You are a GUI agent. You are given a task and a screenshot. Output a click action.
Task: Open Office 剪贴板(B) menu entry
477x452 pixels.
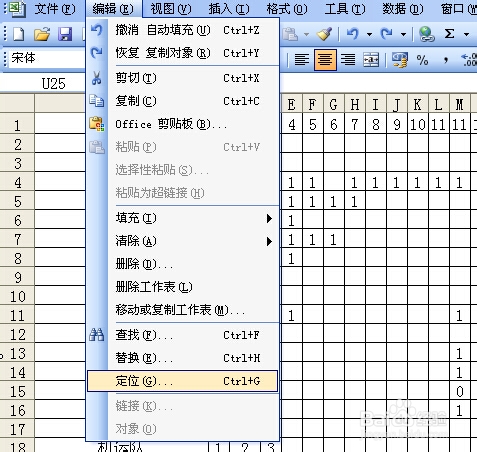183,124
